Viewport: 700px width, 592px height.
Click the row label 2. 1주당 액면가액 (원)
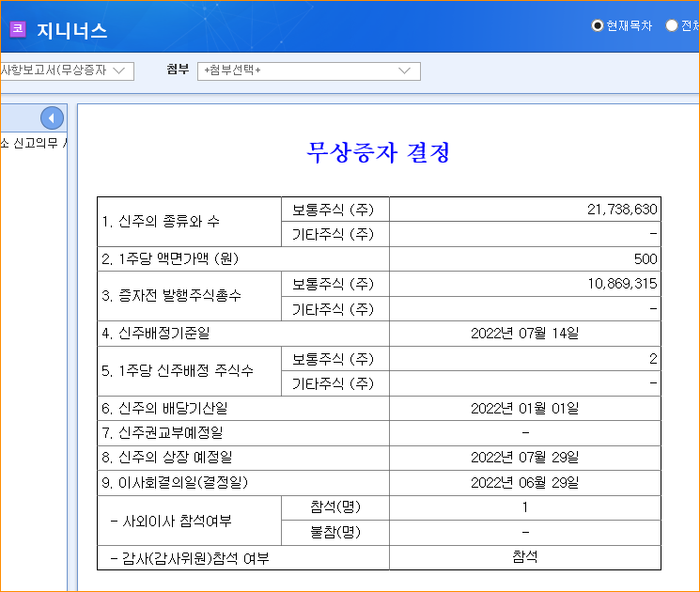(170, 259)
